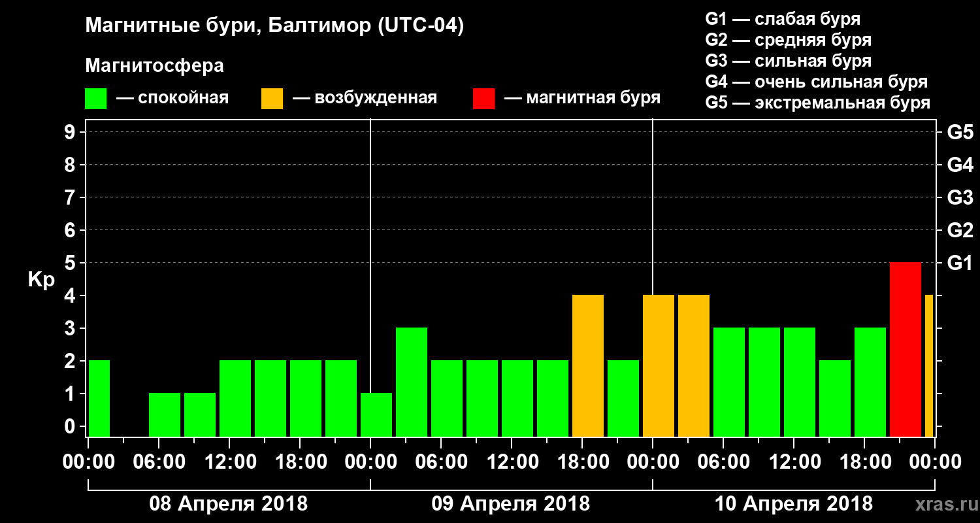This screenshot has height=523, width=980.
Task: Click the 'G3' label on the right axis
Action: click(960, 197)
